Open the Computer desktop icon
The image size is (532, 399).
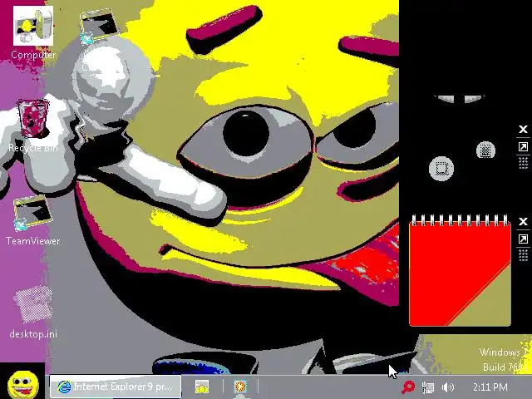(x=33, y=32)
